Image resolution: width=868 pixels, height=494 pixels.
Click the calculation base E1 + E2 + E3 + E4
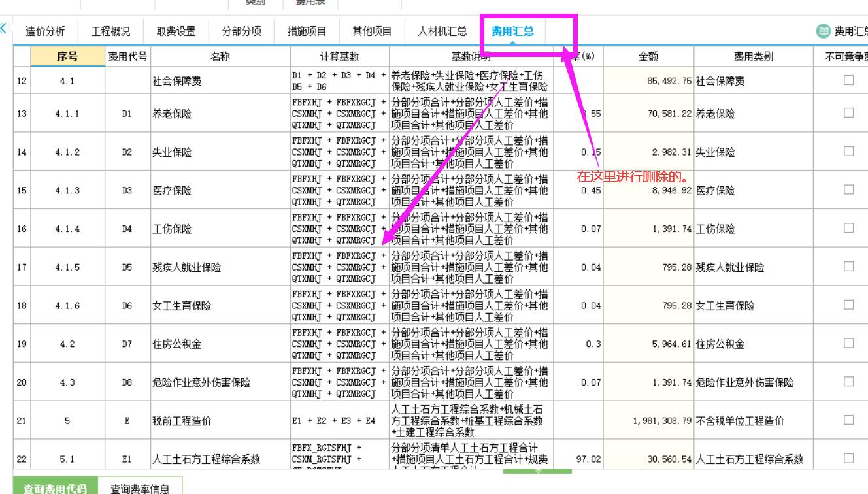[339, 421]
